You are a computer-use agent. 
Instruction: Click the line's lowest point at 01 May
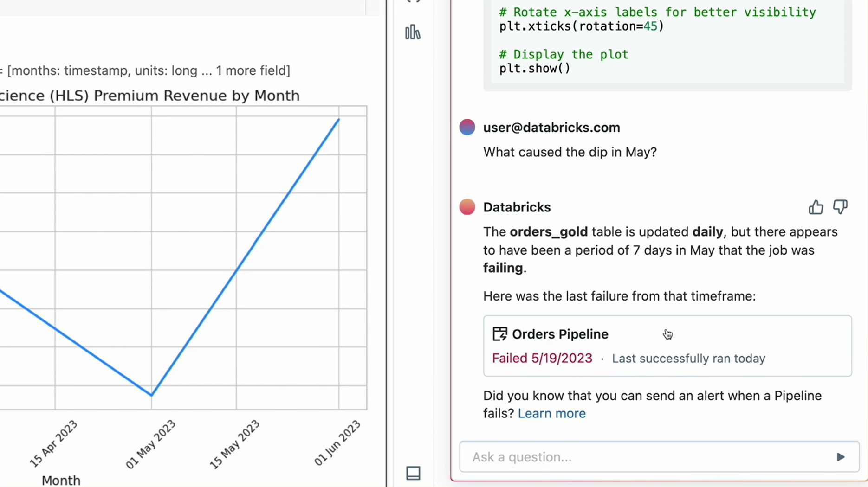point(152,395)
